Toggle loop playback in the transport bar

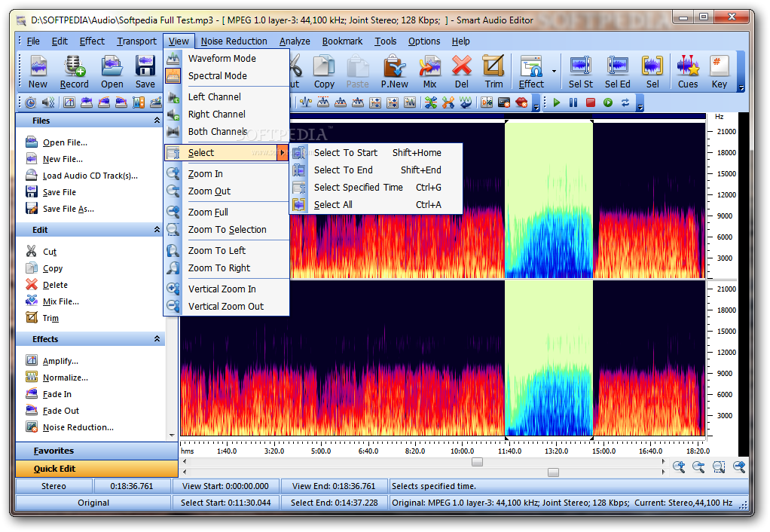click(625, 102)
